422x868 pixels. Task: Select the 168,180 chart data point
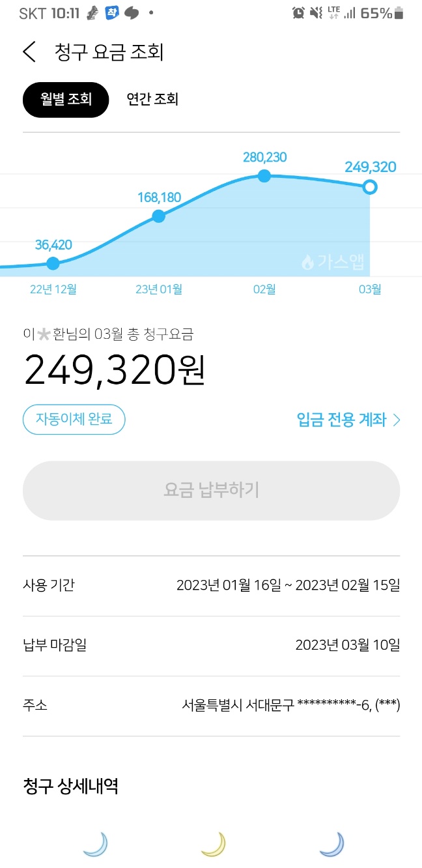[x=158, y=216]
